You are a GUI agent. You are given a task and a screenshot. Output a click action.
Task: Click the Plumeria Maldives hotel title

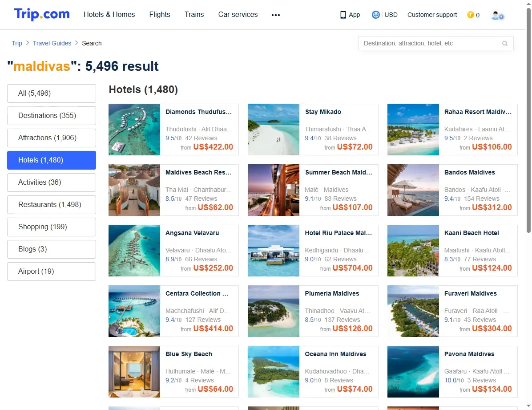332,293
